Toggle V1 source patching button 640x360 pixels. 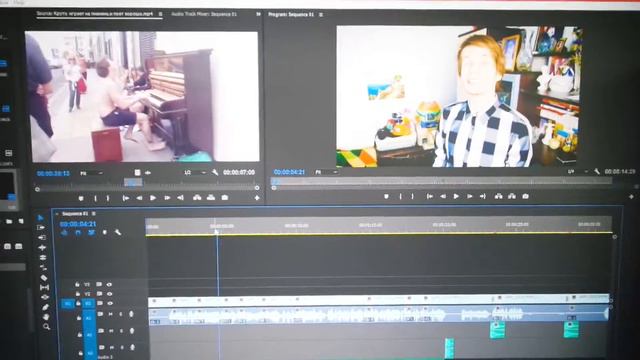pos(67,304)
